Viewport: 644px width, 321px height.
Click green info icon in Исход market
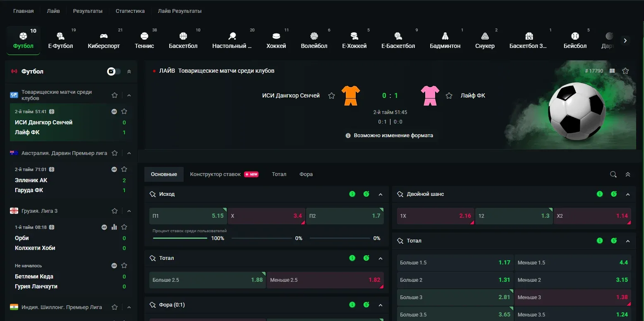(x=352, y=194)
